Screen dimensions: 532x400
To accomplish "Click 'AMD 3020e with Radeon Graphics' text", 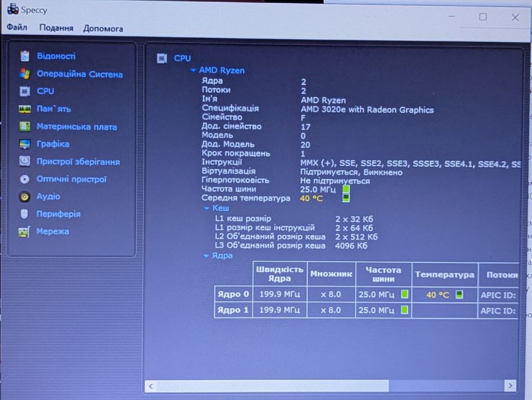I will pos(367,109).
